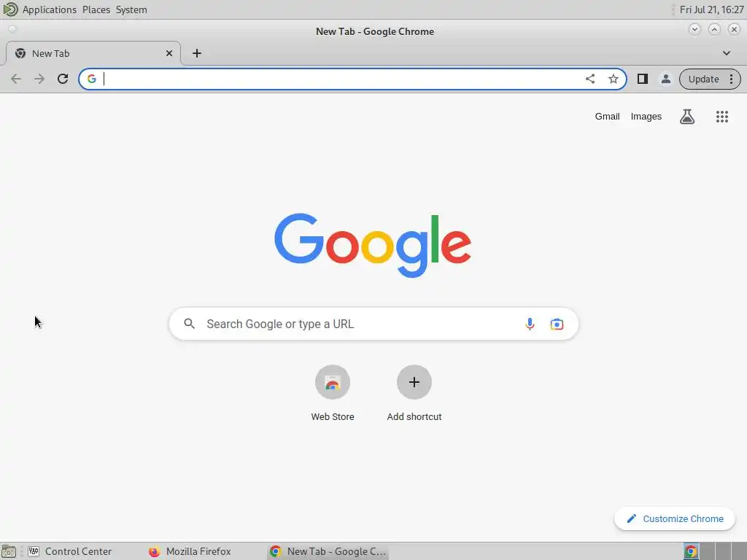The height and width of the screenshot is (560, 747).
Task: Open the Gmail link
Action: [608, 117]
